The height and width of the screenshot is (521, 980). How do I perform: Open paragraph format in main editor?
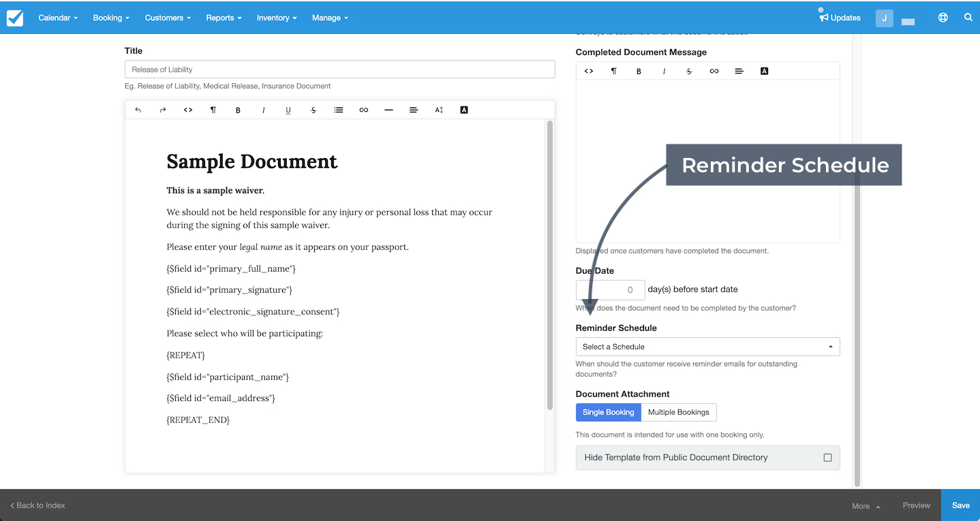coord(213,110)
